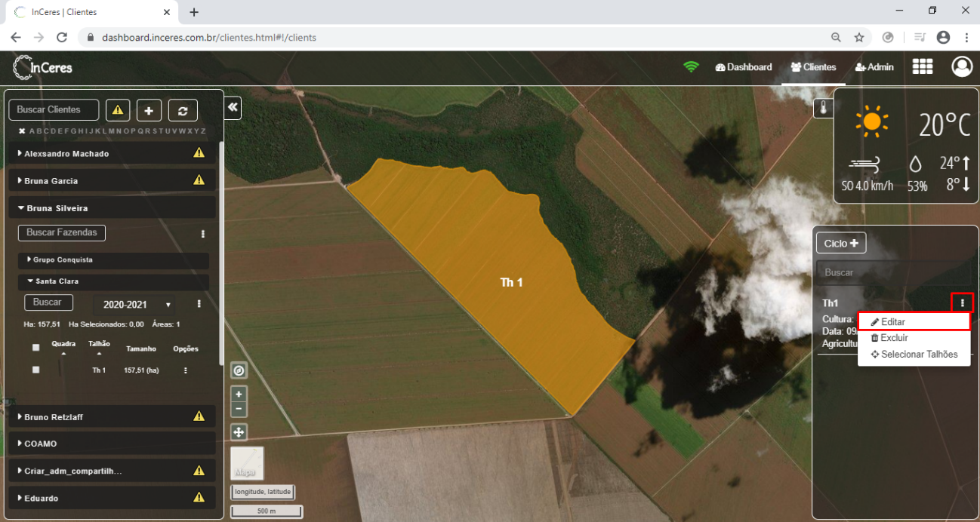The width and height of the screenshot is (980, 522).
Task: Click the InCeres logo
Action: pos(43,67)
